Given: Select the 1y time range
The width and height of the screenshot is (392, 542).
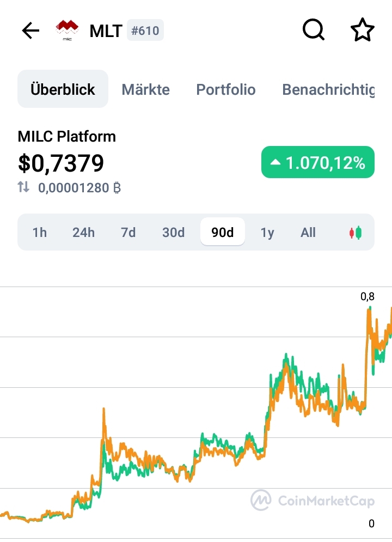Looking at the screenshot, I should tap(267, 232).
